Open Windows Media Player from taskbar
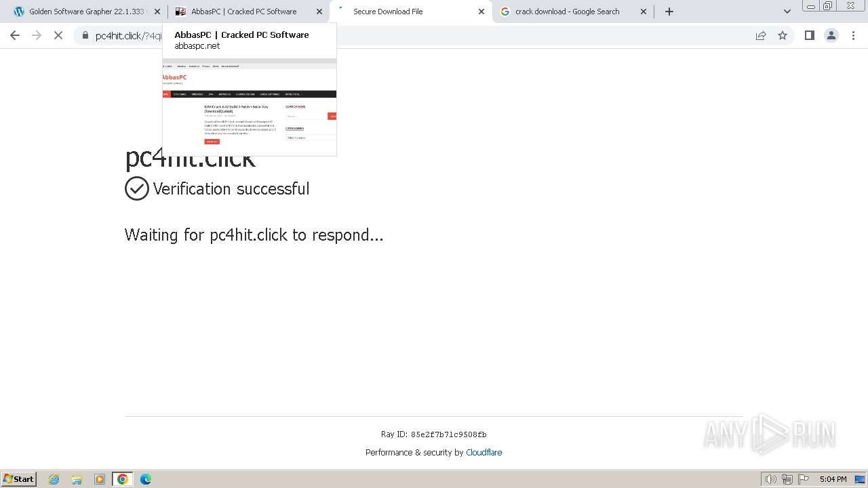Image resolution: width=868 pixels, height=488 pixels. [x=100, y=479]
